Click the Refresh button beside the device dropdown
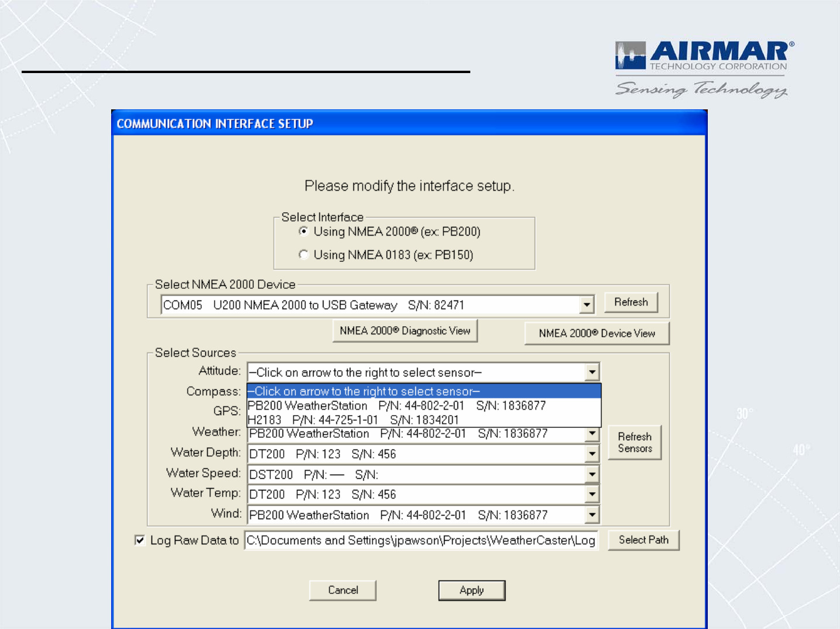The height and width of the screenshot is (629, 840). [631, 302]
